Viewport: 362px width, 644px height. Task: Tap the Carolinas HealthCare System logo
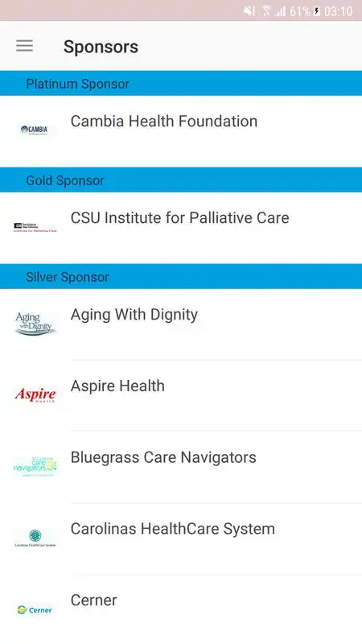35,538
